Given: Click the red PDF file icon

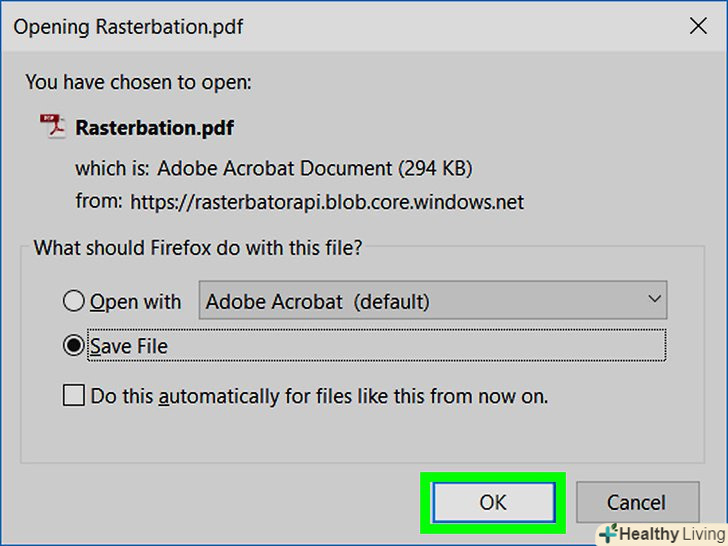Looking at the screenshot, I should point(52,127).
